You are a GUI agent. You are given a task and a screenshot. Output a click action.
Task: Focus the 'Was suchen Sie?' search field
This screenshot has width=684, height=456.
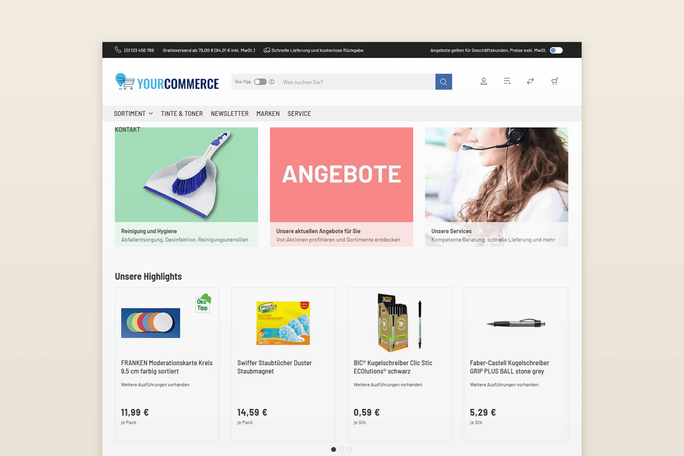tap(356, 82)
